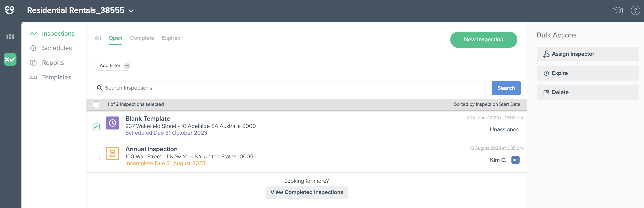
Task: Open training via the graduation cap icon
Action: click(x=618, y=10)
